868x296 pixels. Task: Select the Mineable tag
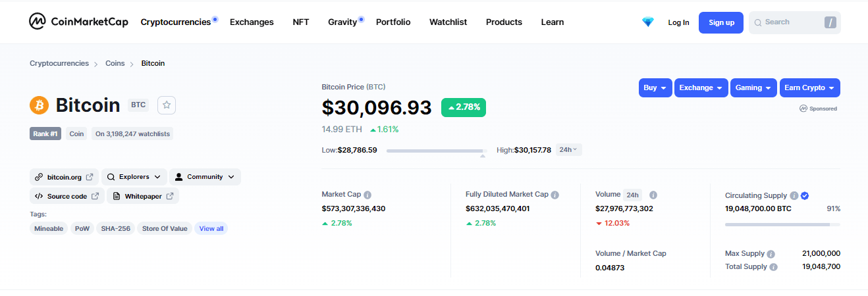(49, 228)
